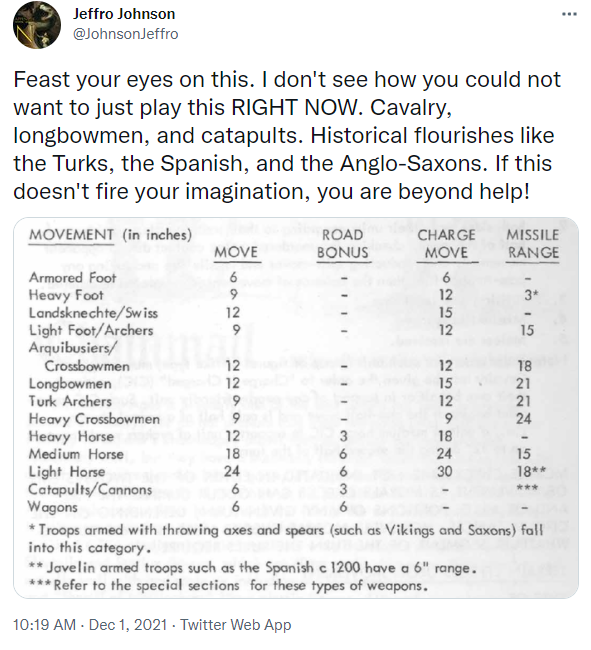Click the Catapults/Cannons row label

point(90,490)
